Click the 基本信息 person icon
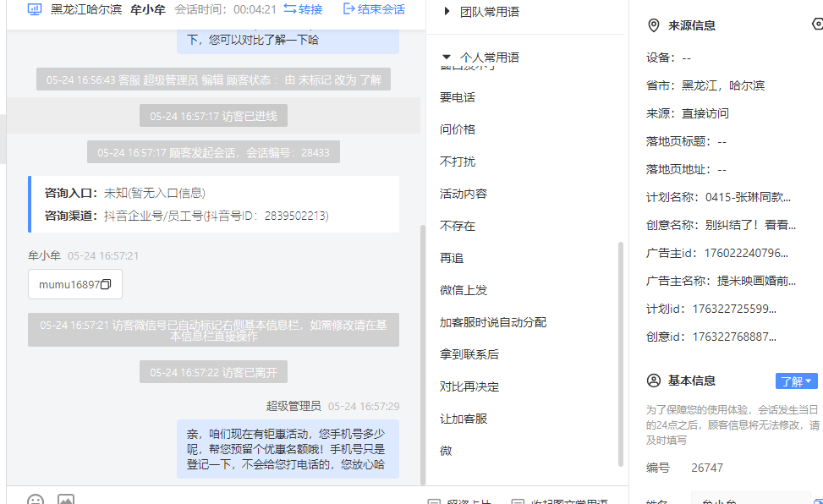Image resolution: width=823 pixels, height=504 pixels. tap(654, 381)
